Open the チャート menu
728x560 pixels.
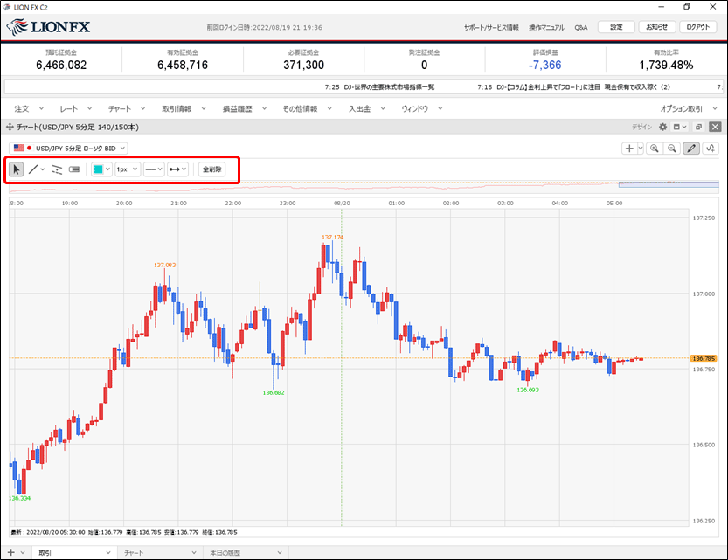point(127,108)
